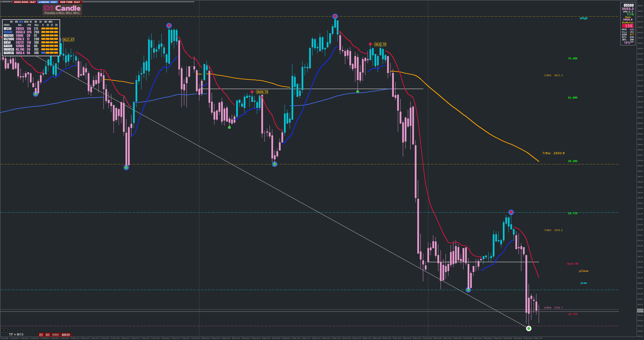Screen dimensions: 644x340
Task: Open the XAUUSD symbol from pairs list
Action: tap(9, 53)
